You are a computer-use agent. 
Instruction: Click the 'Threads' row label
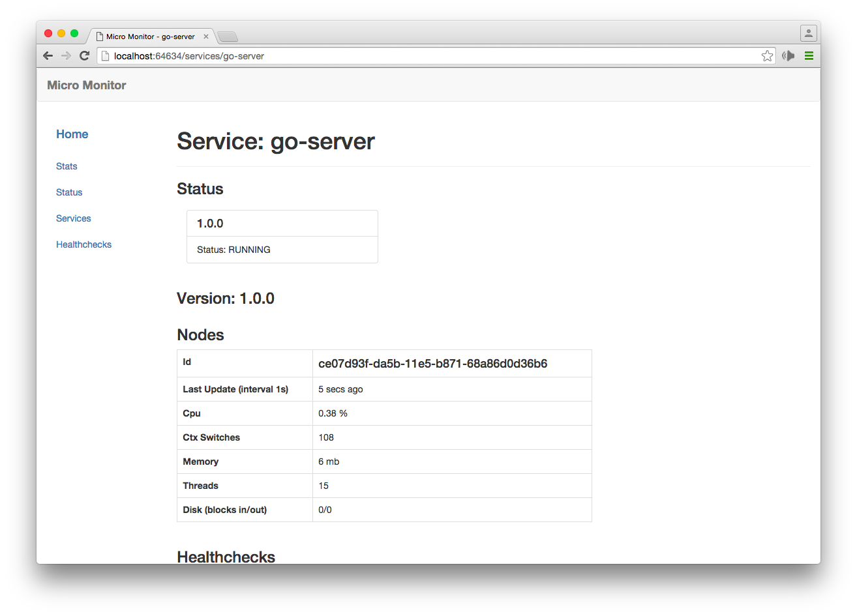200,486
